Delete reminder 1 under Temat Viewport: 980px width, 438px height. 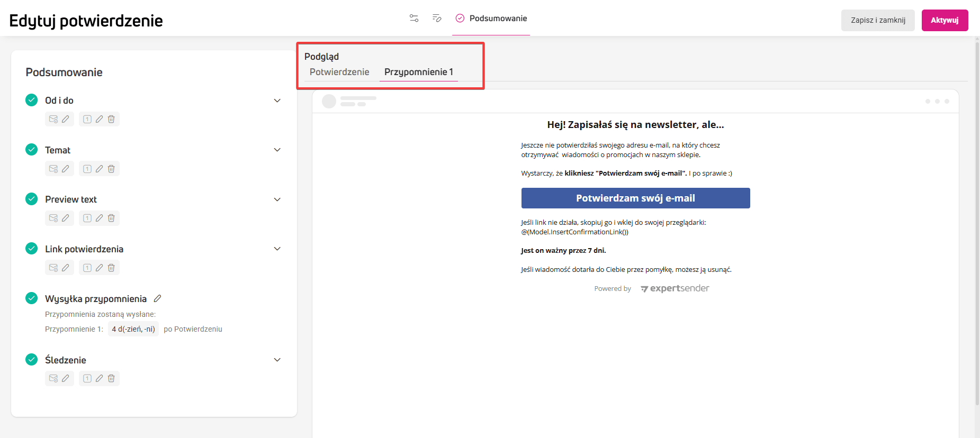coord(111,169)
